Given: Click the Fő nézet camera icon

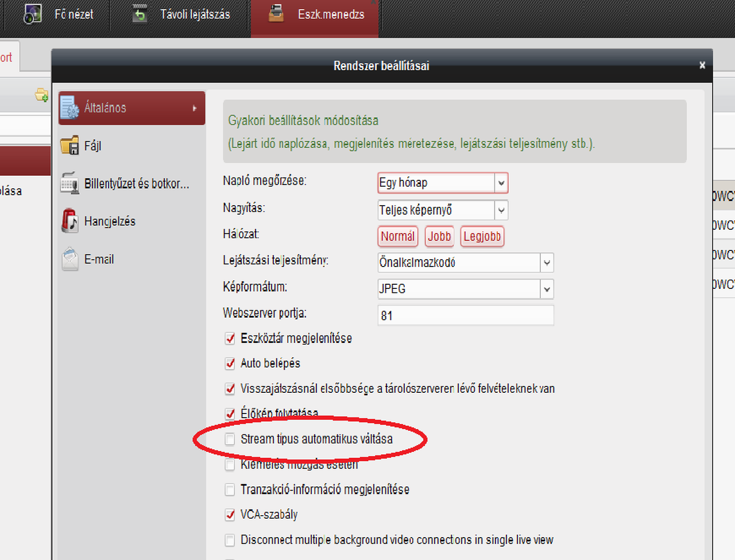Looking at the screenshot, I should (32, 14).
